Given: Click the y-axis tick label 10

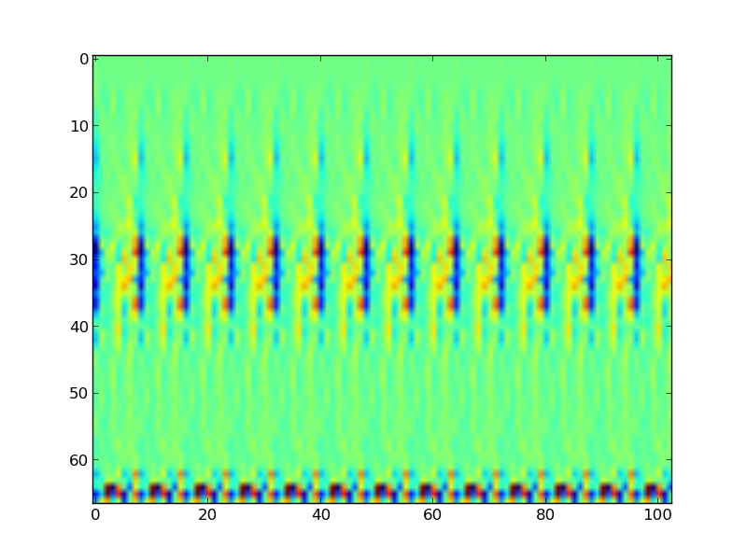Looking at the screenshot, I should 79,126.
